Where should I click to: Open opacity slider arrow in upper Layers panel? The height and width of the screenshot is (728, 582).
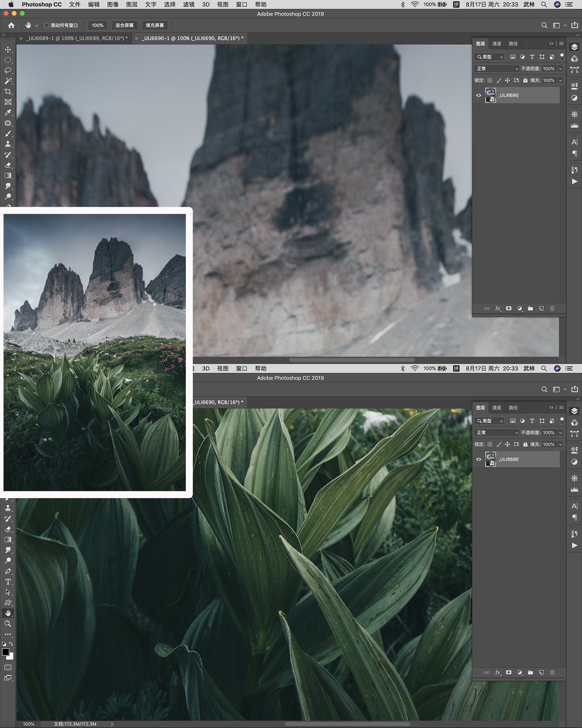[561, 69]
